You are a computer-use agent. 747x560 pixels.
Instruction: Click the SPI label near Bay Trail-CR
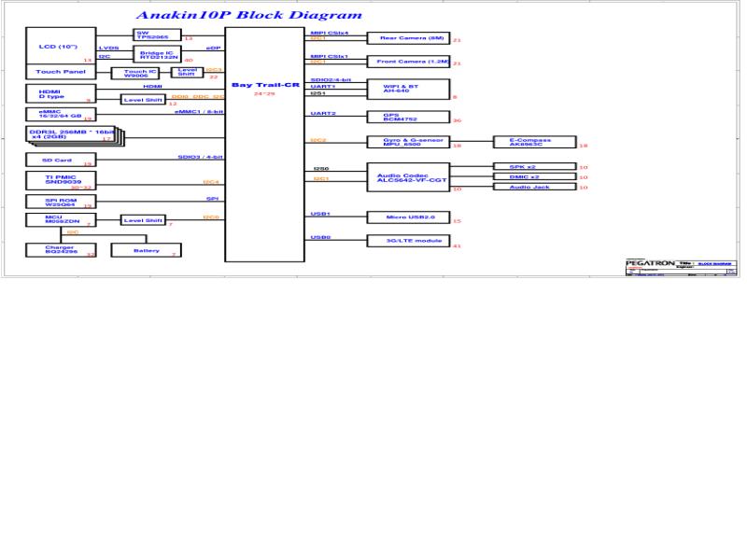[x=212, y=199]
